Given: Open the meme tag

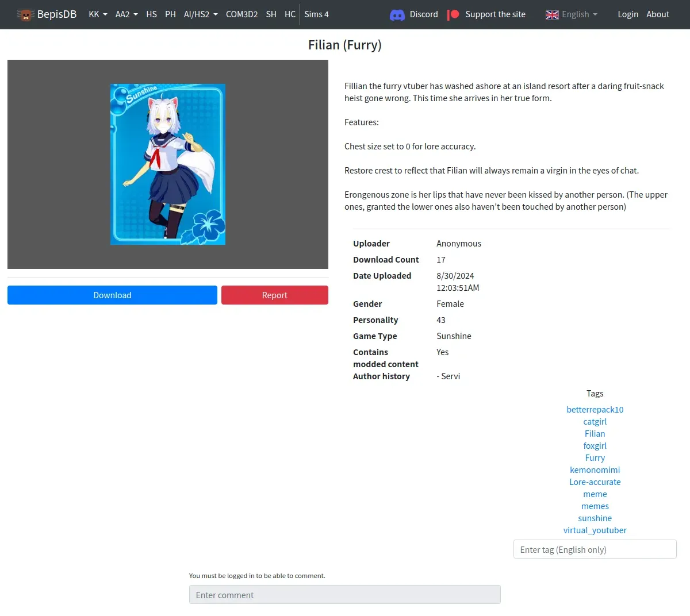Looking at the screenshot, I should pos(595,494).
